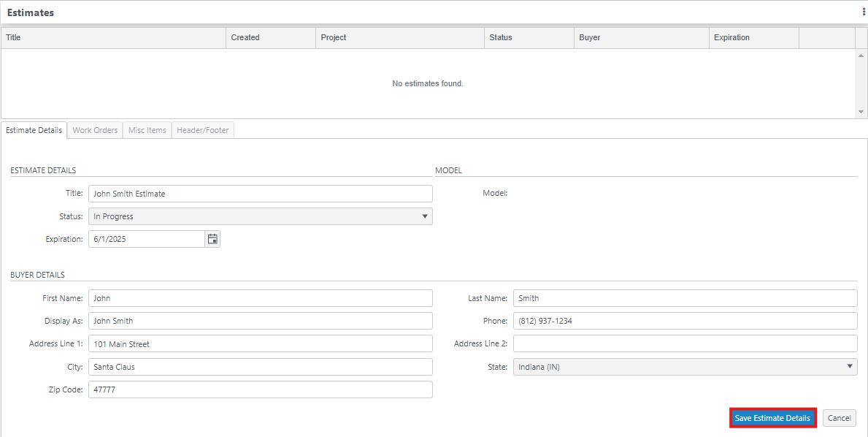Click the MODEL section heading
This screenshot has height=437, width=868.
(x=448, y=170)
